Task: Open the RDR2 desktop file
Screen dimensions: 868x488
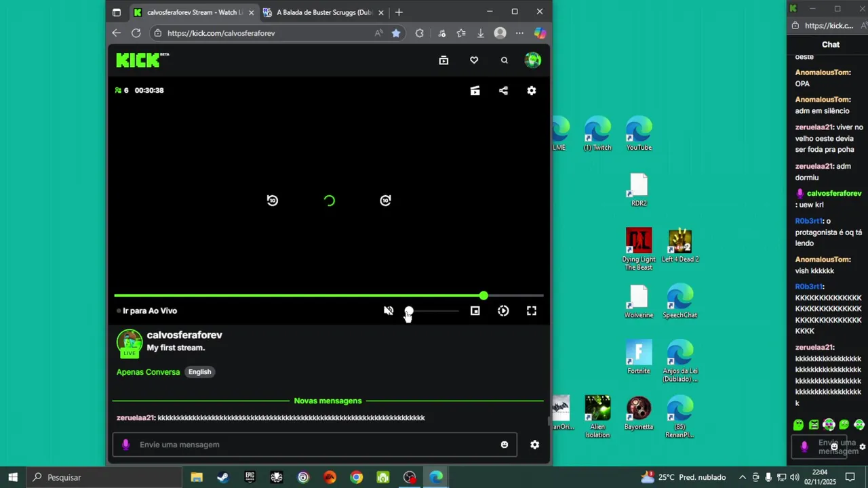Action: coord(639,190)
